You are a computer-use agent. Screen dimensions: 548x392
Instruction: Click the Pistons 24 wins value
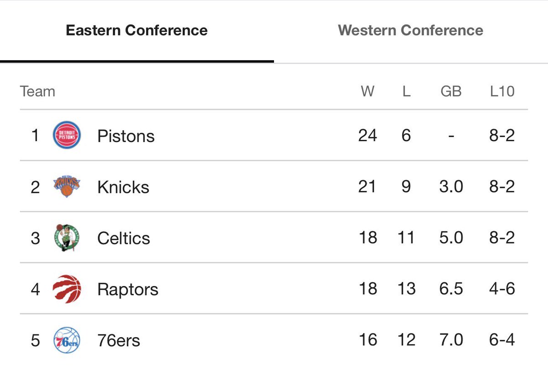click(x=368, y=136)
